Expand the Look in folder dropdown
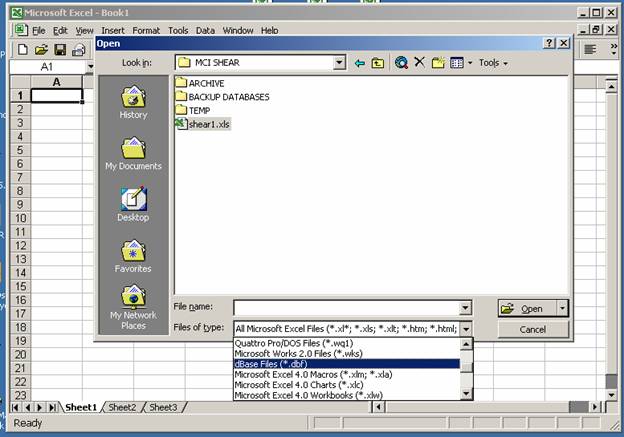Screen dimensions: 624x437 339,62
